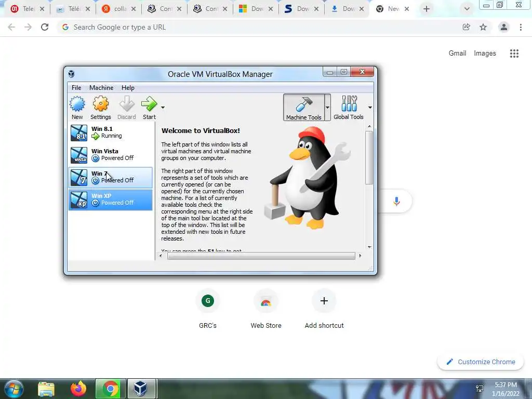This screenshot has width=532, height=399.
Task: Open Firefox from taskbar
Action: click(78, 389)
